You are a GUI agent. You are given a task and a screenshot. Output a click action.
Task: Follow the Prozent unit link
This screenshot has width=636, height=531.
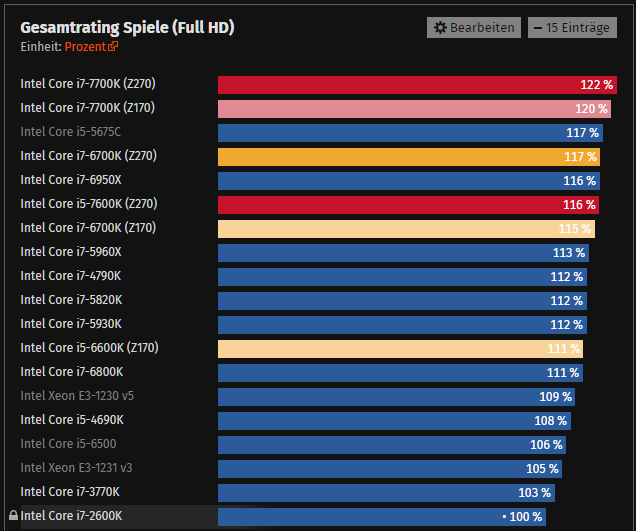click(85, 47)
